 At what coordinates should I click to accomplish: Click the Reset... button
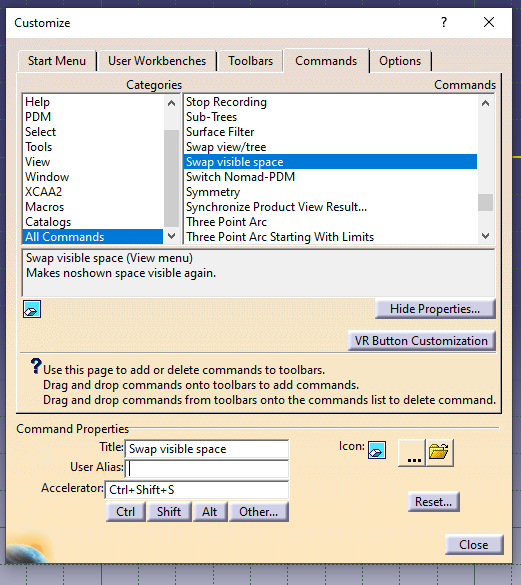433,502
